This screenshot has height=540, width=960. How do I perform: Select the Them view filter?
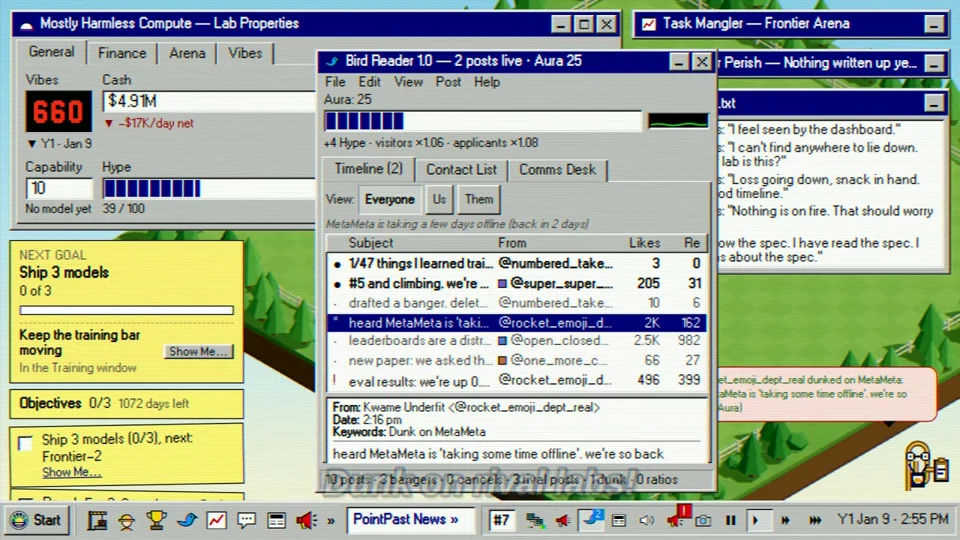479,200
